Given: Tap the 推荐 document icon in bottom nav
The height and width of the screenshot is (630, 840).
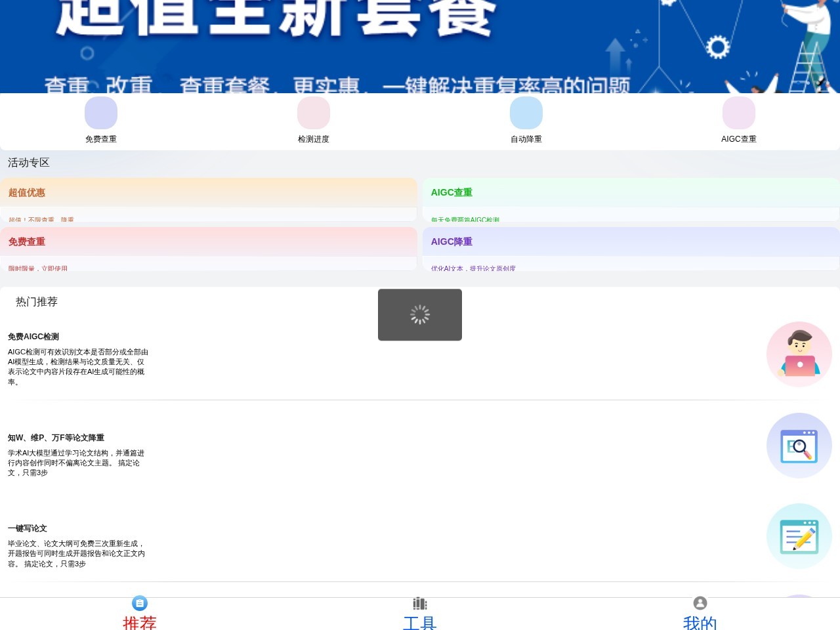Looking at the screenshot, I should coord(140,603).
